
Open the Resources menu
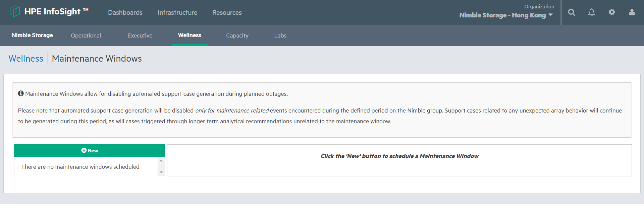227,12
